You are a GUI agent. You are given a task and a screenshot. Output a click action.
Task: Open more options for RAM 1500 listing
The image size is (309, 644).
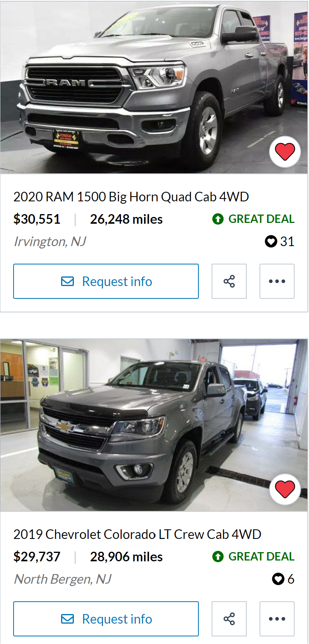tap(277, 281)
